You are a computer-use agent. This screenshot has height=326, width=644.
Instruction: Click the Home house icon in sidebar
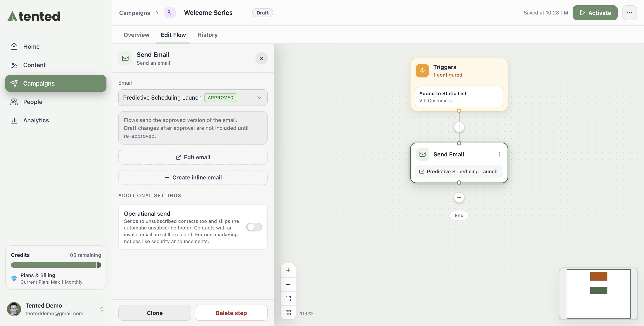(x=14, y=46)
